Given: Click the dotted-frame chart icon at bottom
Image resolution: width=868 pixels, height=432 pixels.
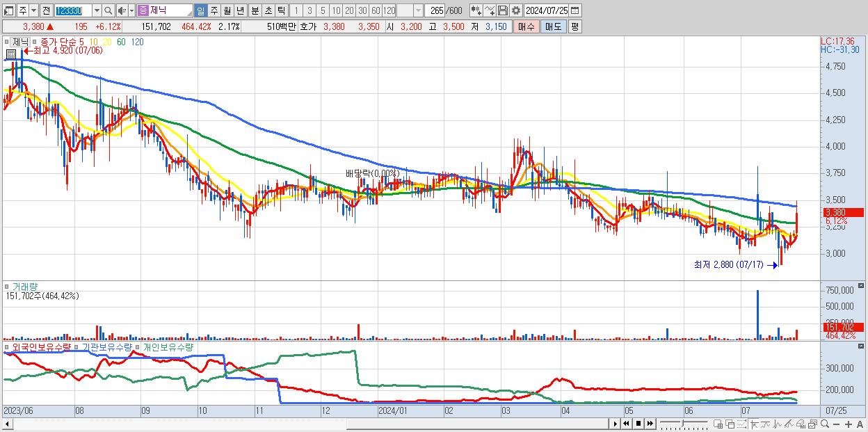Looking at the screenshot, I should point(741,424).
